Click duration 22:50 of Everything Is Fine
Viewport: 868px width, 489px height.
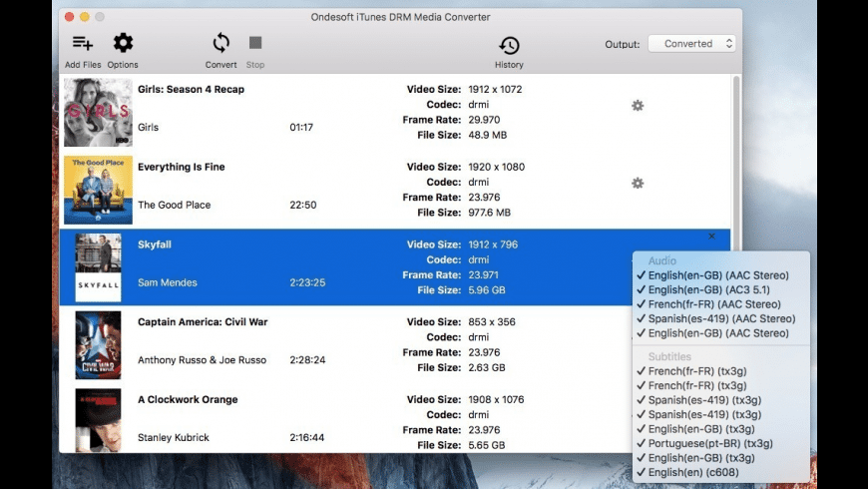[x=303, y=205]
